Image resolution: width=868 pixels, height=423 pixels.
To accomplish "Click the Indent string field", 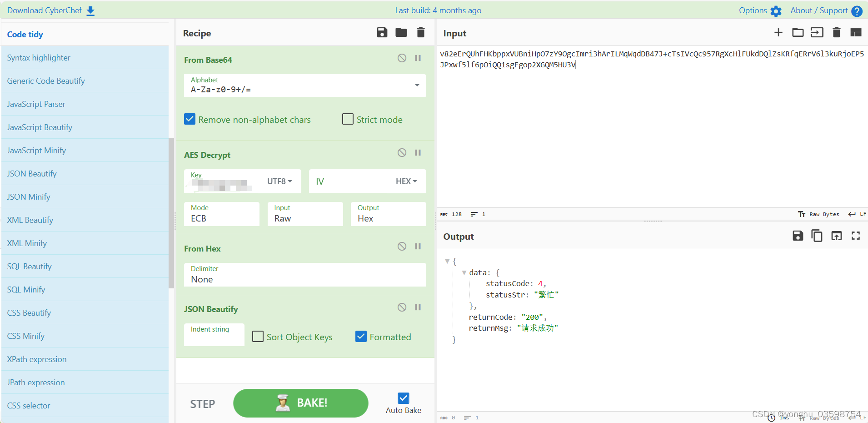I will 214,335.
